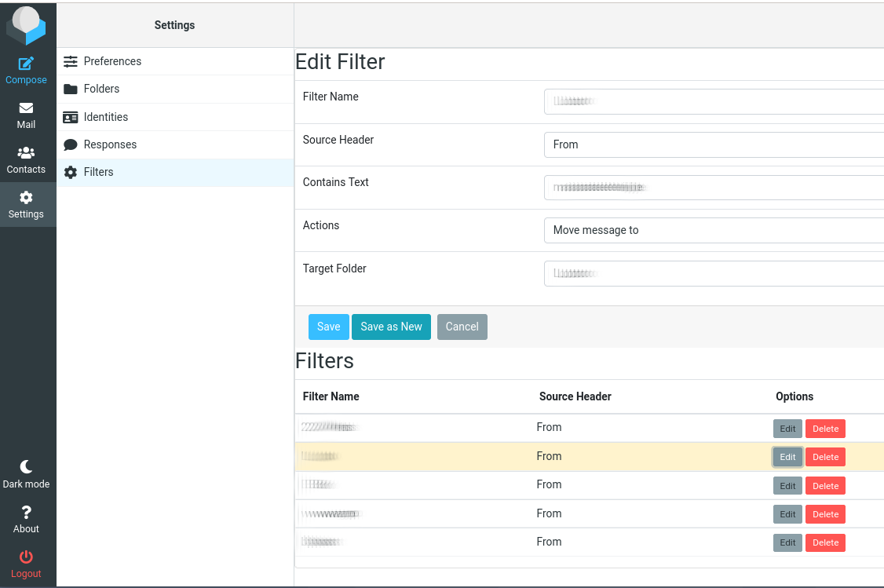
Task: Select Filters in the settings list
Action: click(x=175, y=173)
